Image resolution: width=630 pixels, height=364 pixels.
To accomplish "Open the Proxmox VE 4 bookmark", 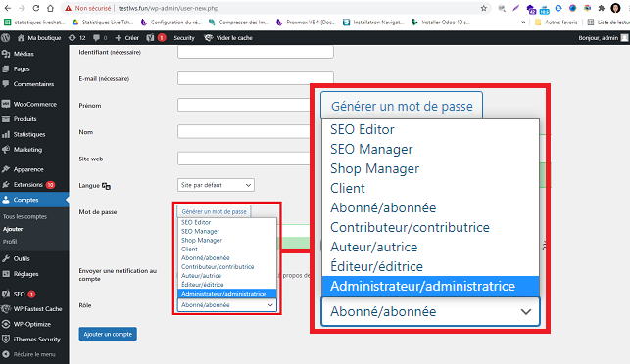I will (306, 23).
